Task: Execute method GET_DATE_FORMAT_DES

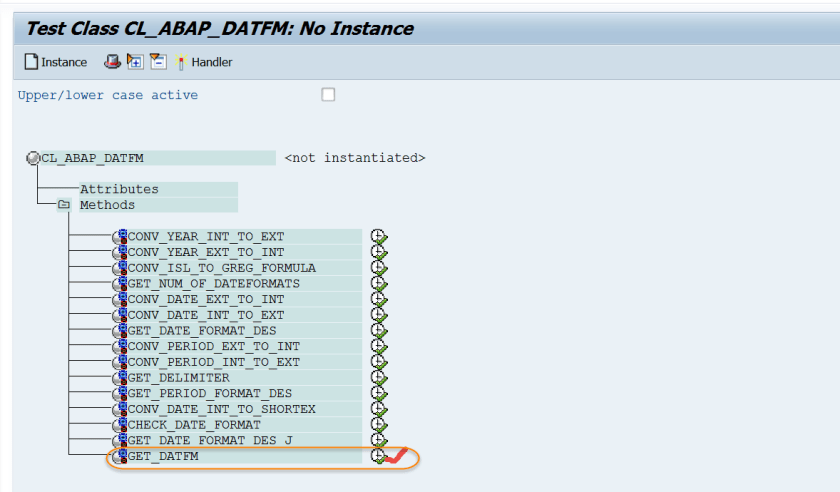Action: (x=379, y=330)
